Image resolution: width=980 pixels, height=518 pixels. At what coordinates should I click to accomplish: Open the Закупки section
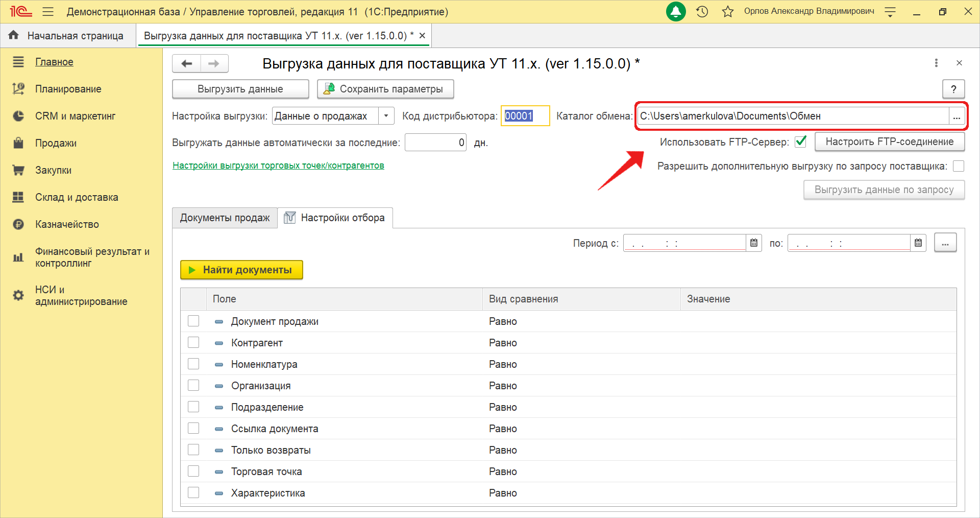coord(53,170)
